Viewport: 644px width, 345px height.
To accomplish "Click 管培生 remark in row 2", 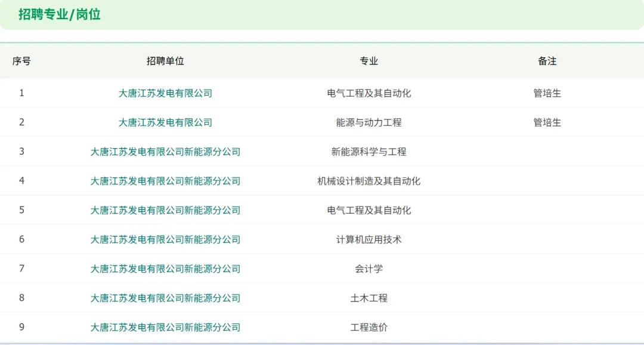I will (547, 122).
